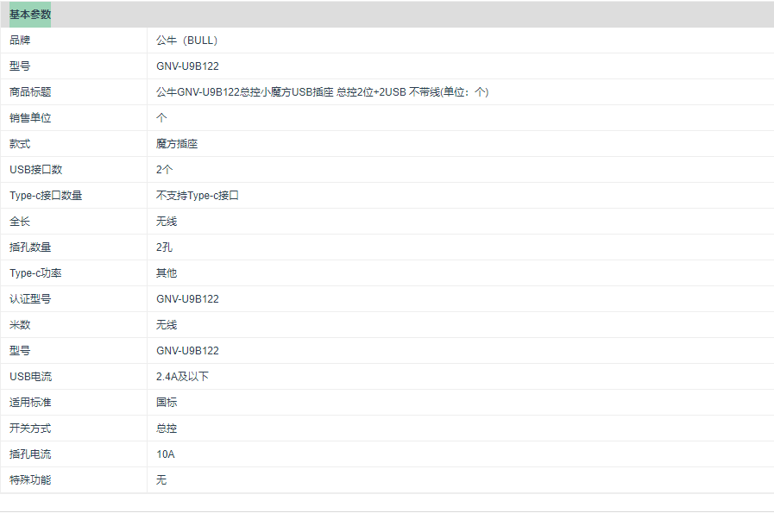Select the 认证型号 label
774x532 pixels.
click(x=30, y=299)
